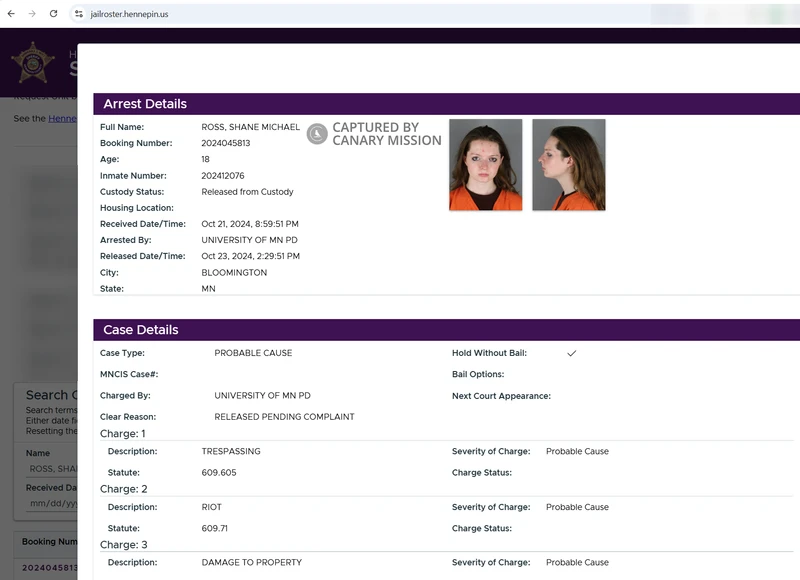
Task: Click the Hold Without Bail label
Action: [x=489, y=353]
